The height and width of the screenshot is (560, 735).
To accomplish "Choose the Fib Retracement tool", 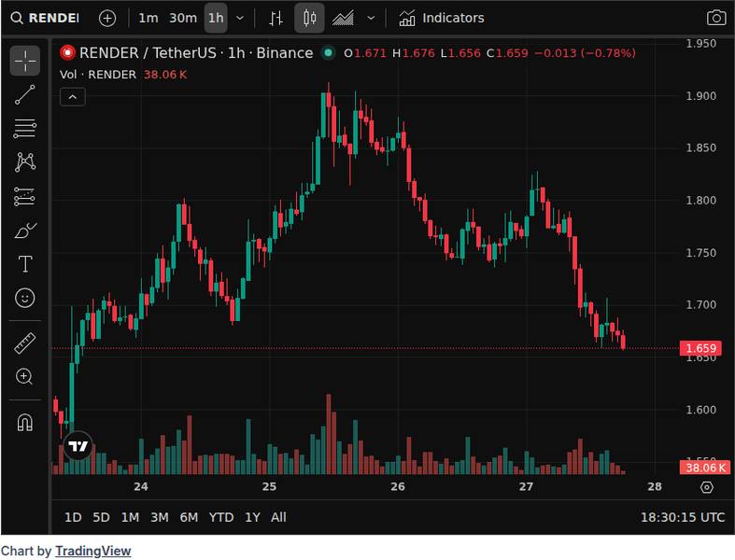I will [x=25, y=129].
